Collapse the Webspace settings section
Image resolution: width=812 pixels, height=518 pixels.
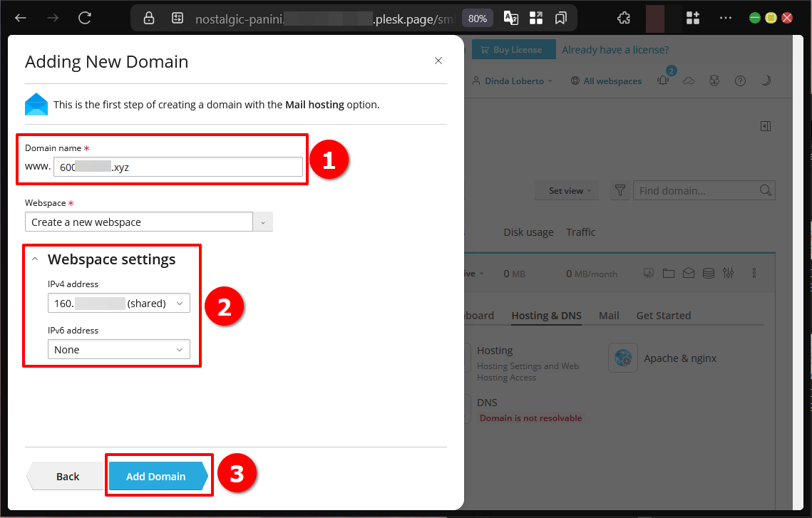click(36, 260)
